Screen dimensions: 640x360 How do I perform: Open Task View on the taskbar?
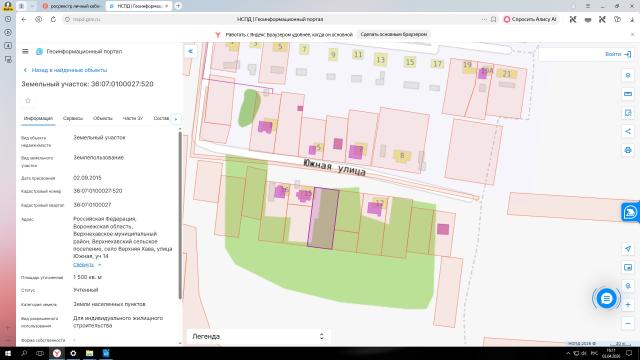tap(40, 353)
